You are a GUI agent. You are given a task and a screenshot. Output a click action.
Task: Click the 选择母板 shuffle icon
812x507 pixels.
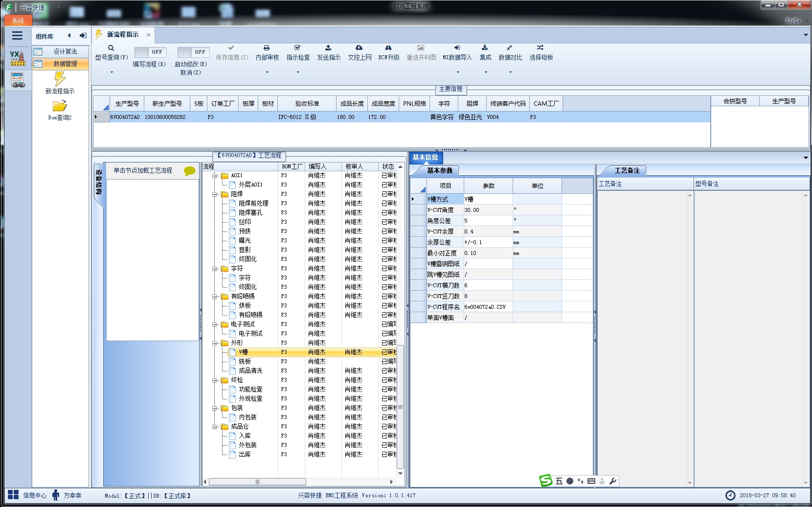(x=540, y=48)
